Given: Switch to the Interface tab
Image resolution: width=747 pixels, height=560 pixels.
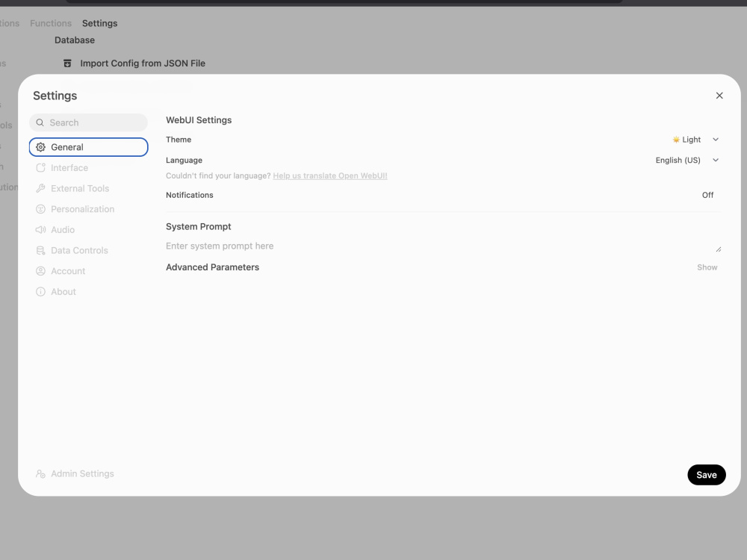Looking at the screenshot, I should pyautogui.click(x=89, y=167).
